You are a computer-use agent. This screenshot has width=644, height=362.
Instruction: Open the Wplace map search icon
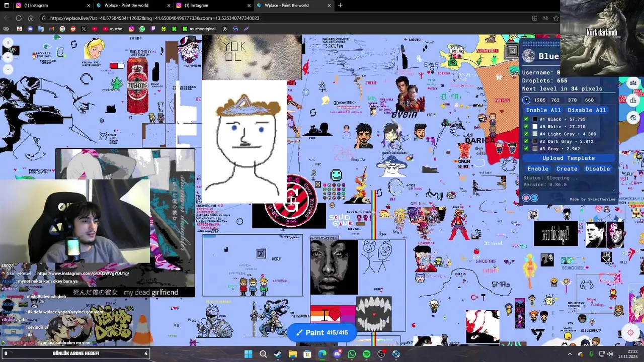633,118
